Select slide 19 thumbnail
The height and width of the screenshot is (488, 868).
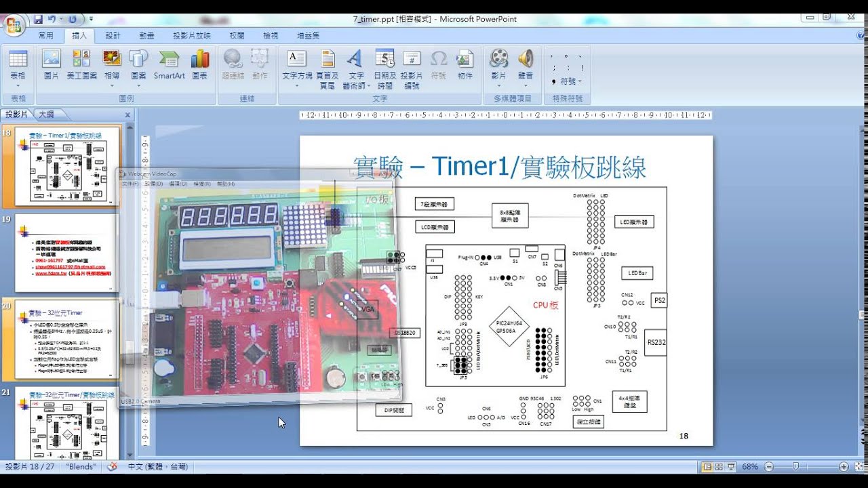[x=68, y=253]
